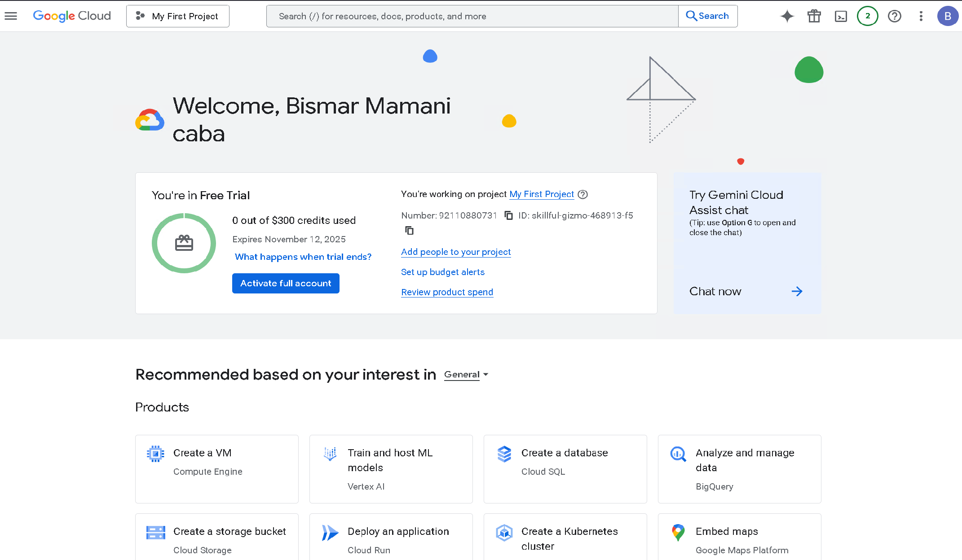Click Activate full account button
The width and height of the screenshot is (962, 560).
point(286,283)
